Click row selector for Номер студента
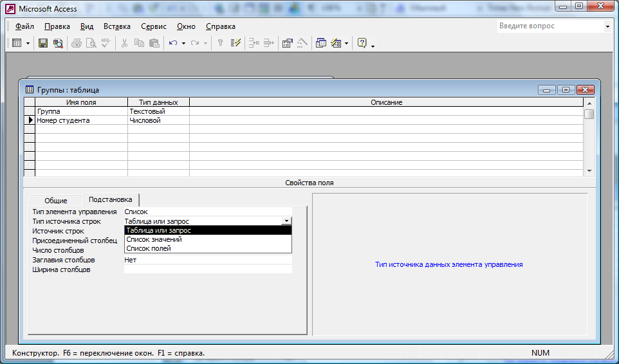 30,121
